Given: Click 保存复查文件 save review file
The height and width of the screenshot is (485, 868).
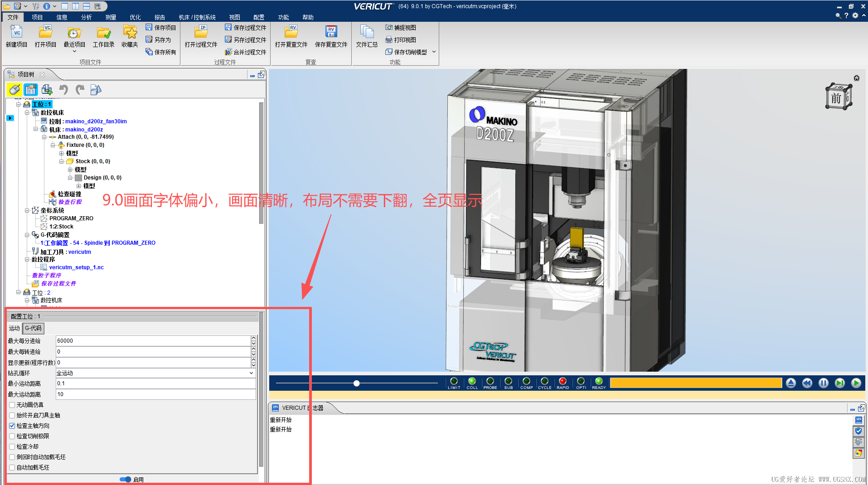Looking at the screenshot, I should pos(331,36).
